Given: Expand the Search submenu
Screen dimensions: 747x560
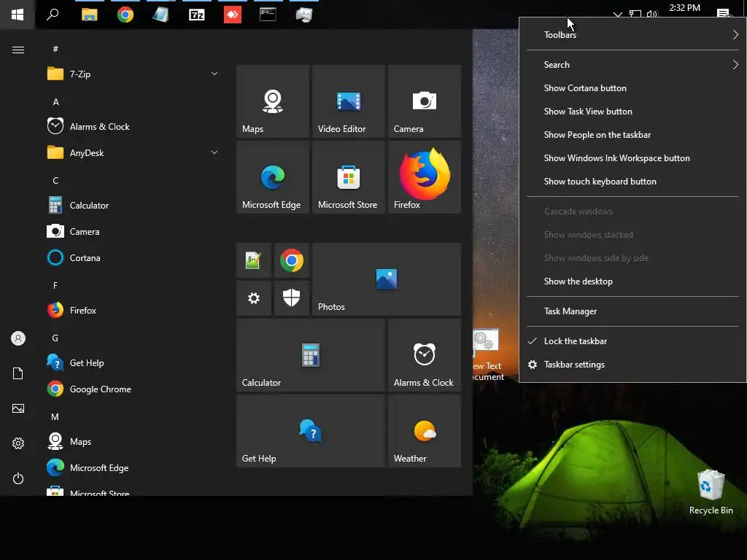Looking at the screenshot, I should (x=632, y=65).
